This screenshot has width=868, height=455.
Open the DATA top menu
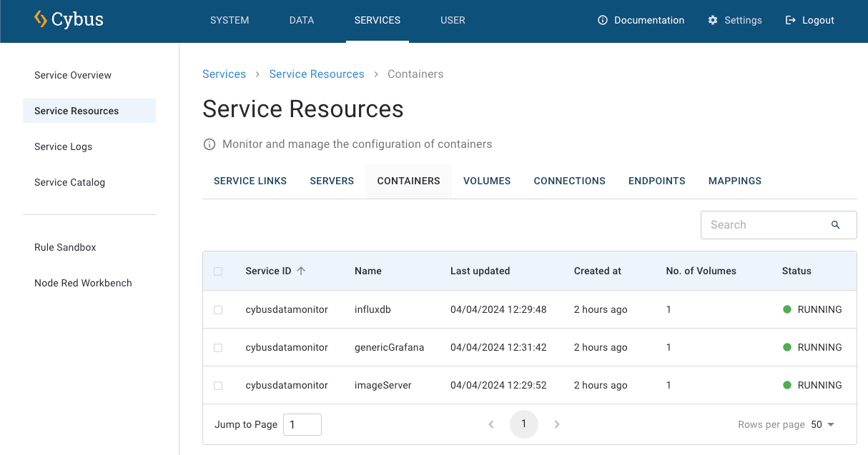302,20
